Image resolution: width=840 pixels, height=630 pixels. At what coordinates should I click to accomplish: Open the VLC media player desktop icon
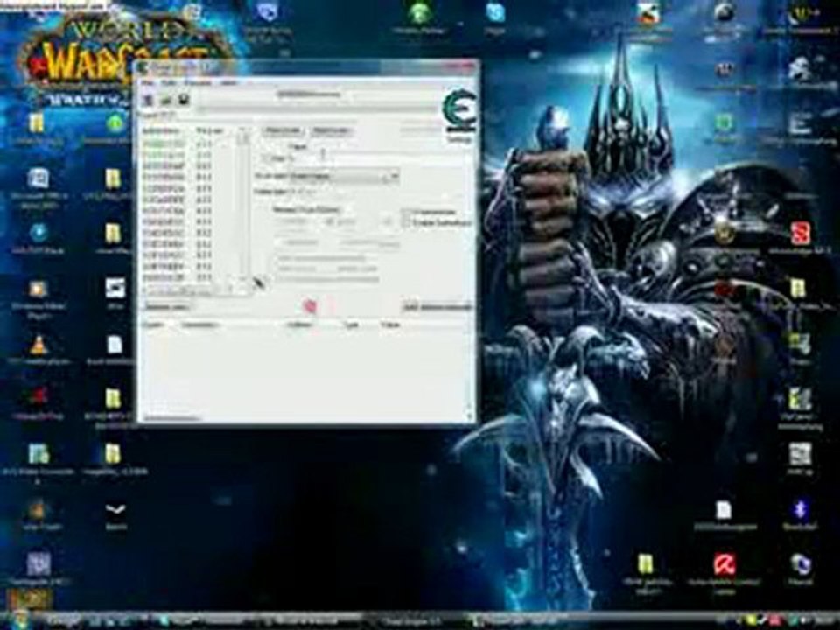38,346
